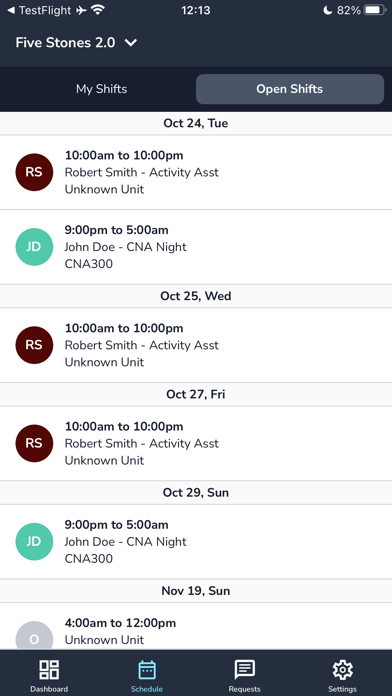Open the Dashboard grid icon
The image size is (392, 696).
coord(49,669)
